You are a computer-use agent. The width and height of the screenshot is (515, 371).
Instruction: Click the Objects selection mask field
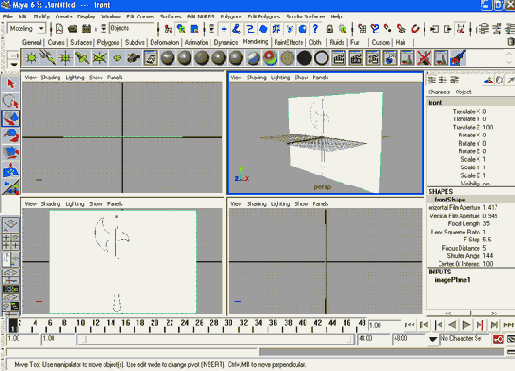pyautogui.click(x=132, y=29)
